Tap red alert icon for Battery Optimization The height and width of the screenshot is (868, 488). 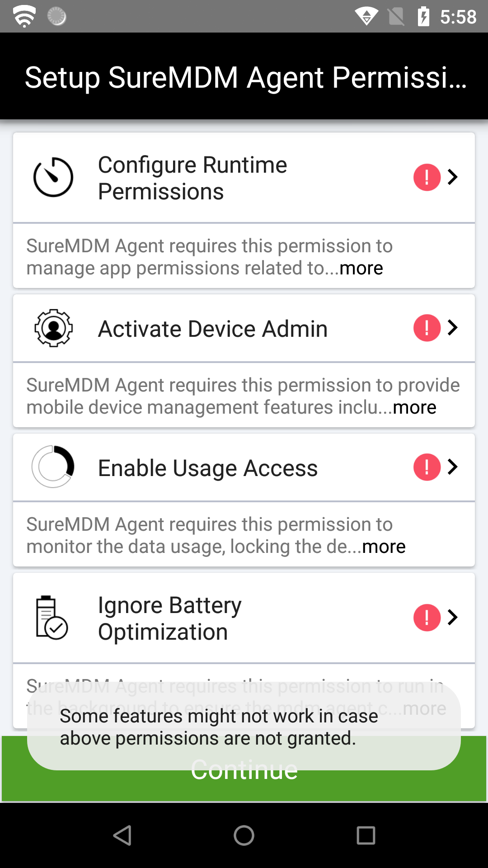click(x=427, y=618)
